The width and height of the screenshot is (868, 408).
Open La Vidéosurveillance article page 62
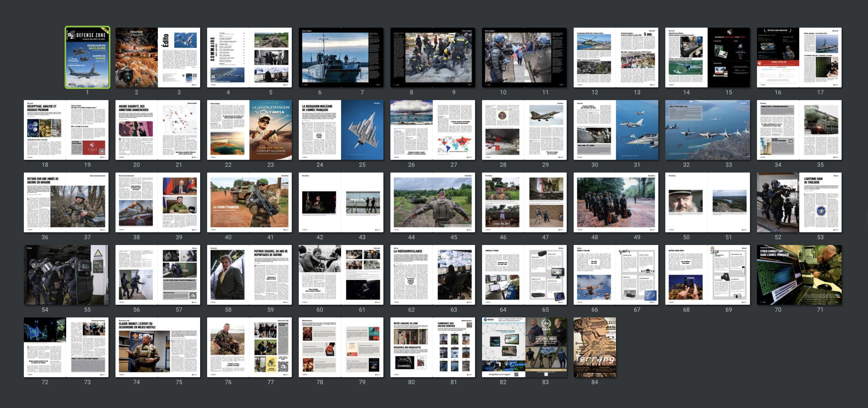411,275
